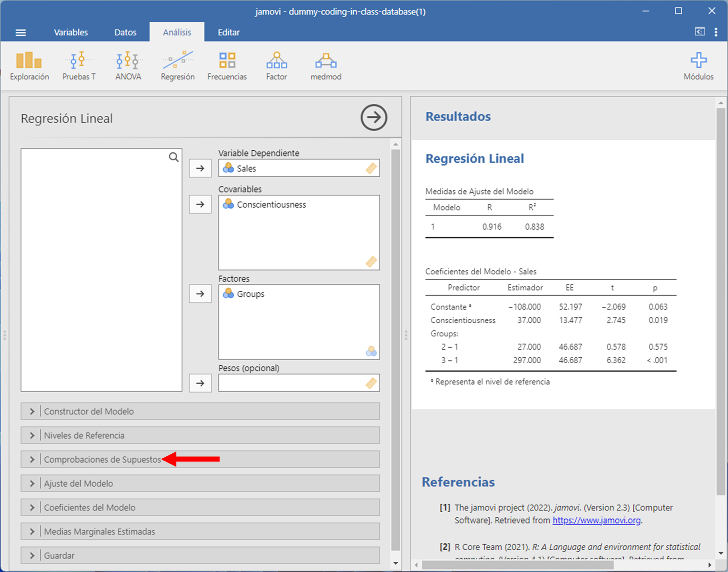Click the search icon in variable list
The image size is (728, 572).
click(x=173, y=157)
